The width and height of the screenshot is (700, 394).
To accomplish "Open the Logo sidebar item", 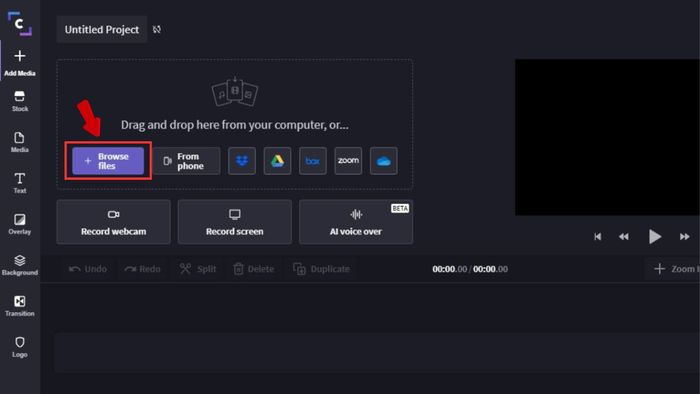I will click(x=20, y=347).
